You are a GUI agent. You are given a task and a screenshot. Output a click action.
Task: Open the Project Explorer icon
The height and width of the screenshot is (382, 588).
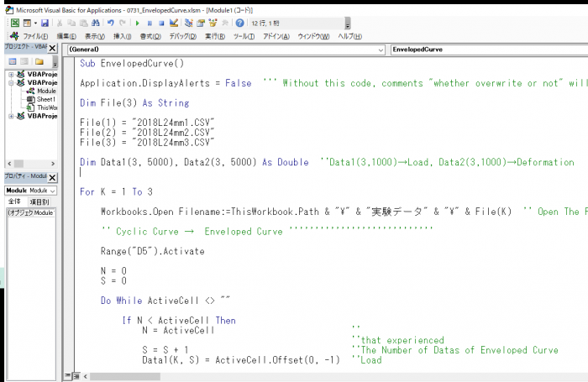tap(189, 24)
